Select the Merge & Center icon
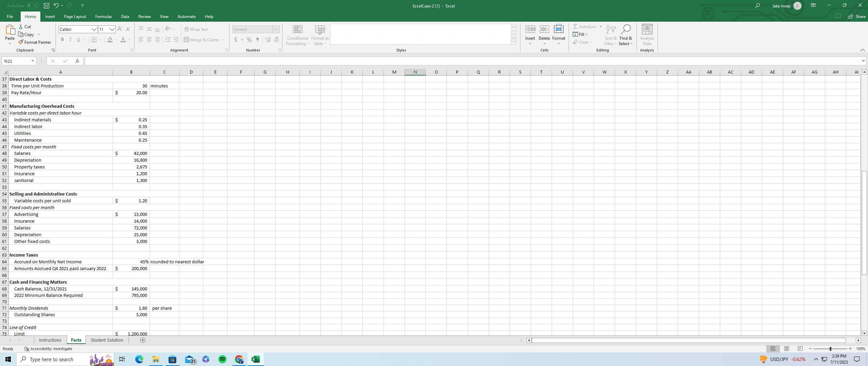The width and height of the screenshot is (868, 366). point(187,40)
